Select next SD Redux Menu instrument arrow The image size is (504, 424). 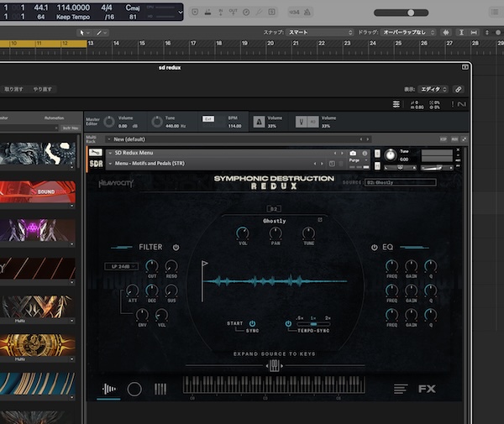[x=342, y=153]
